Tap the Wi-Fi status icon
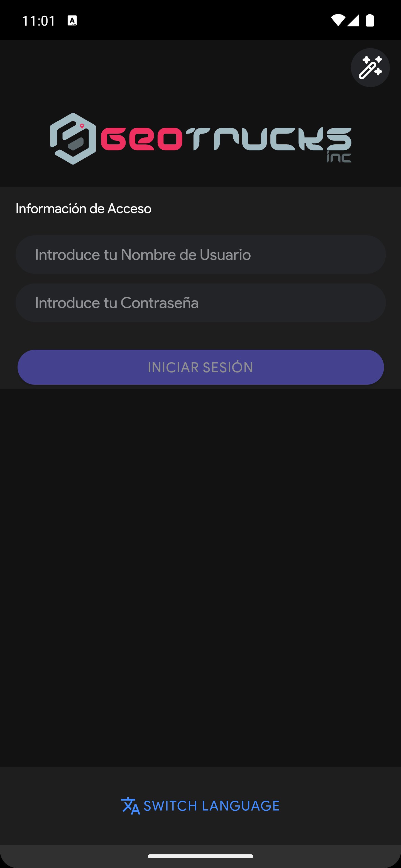 (338, 21)
